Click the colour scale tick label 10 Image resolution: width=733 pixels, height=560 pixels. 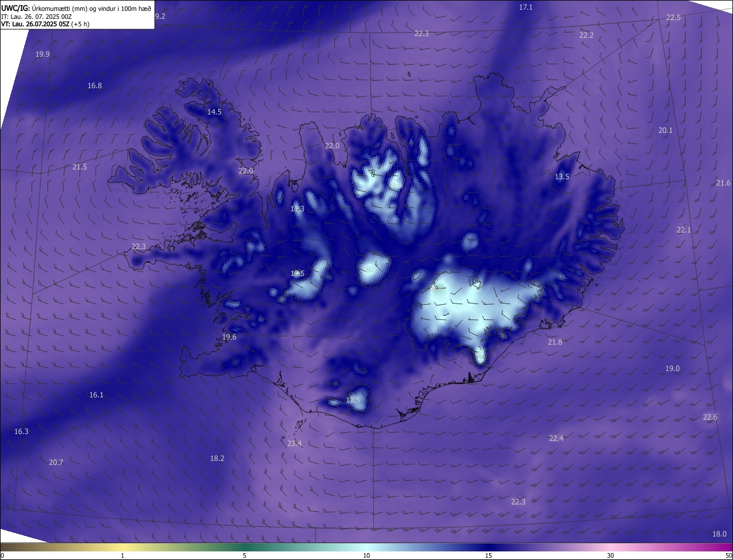click(366, 556)
